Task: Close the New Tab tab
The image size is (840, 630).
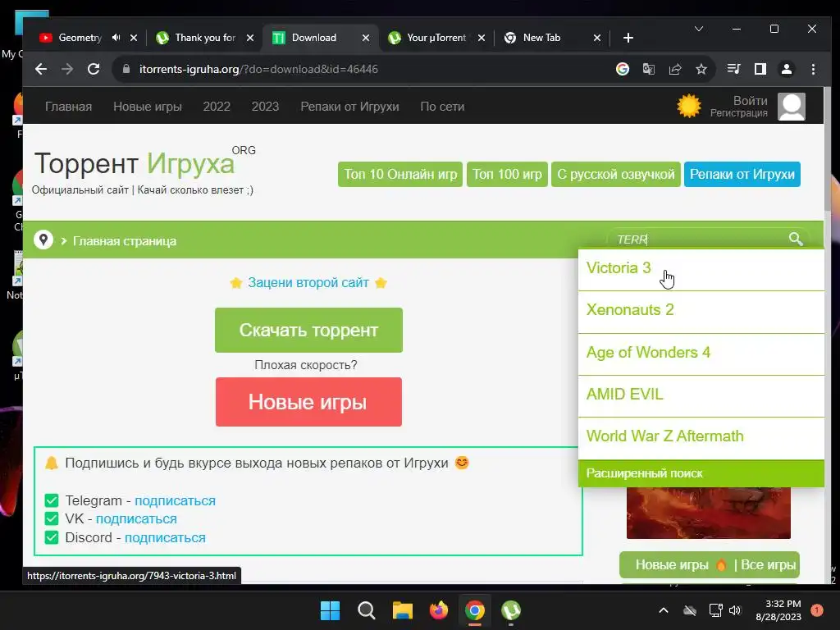Action: (597, 38)
